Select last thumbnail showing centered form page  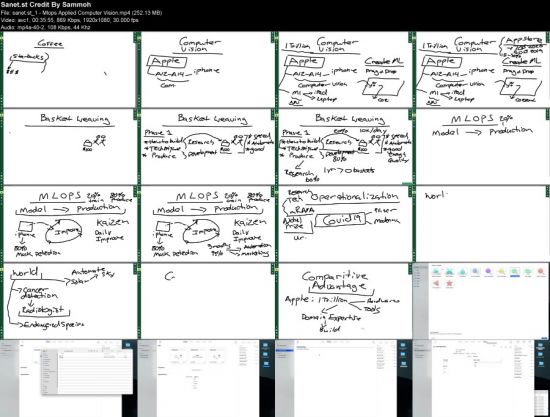[x=481, y=378]
